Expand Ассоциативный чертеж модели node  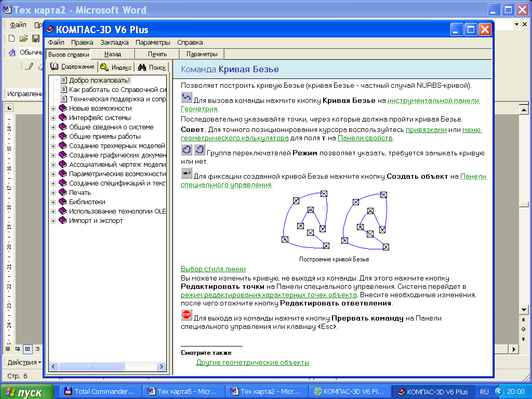coord(54,165)
